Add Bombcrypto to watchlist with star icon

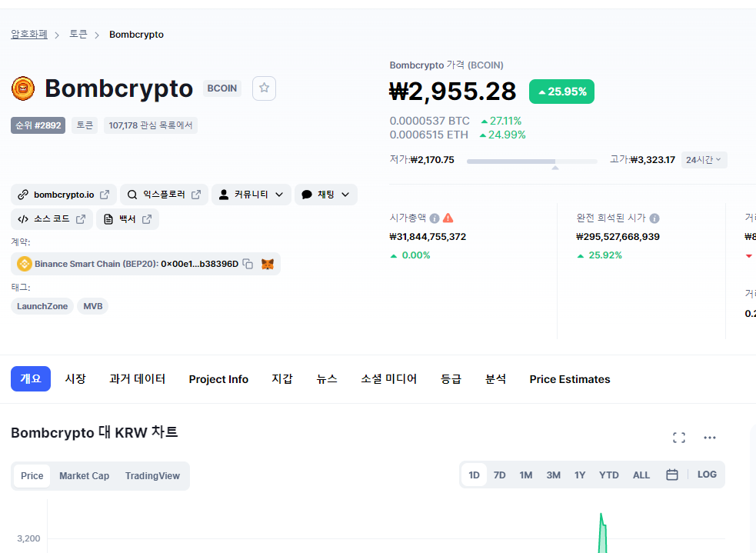tap(264, 88)
